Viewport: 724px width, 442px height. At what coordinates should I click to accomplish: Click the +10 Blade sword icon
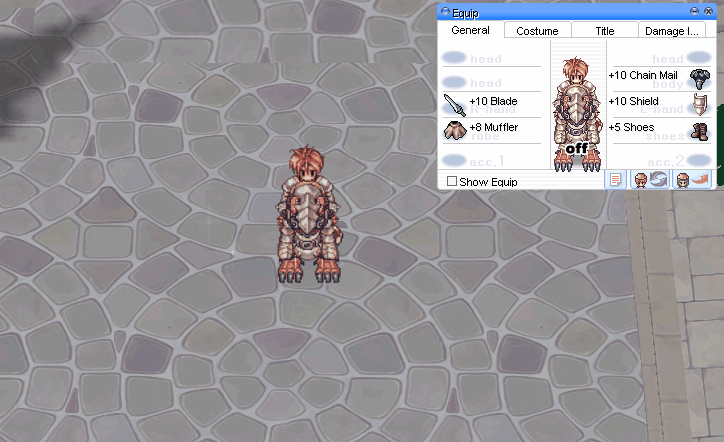pyautogui.click(x=454, y=105)
